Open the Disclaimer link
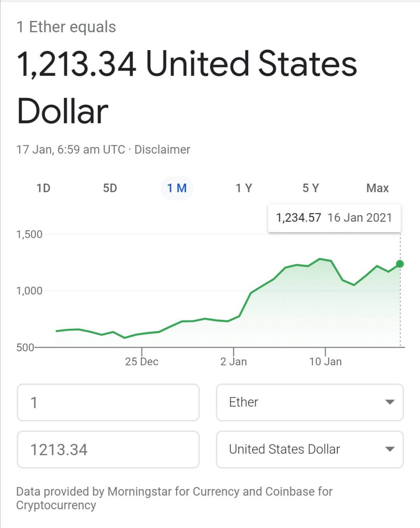Viewport: 420px width, 528px height. pyautogui.click(x=162, y=149)
